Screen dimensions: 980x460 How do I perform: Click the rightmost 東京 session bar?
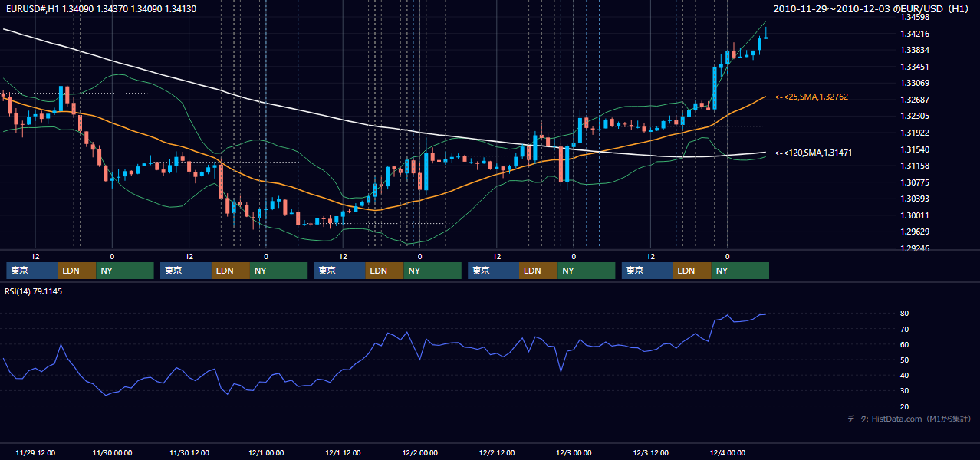(647, 271)
